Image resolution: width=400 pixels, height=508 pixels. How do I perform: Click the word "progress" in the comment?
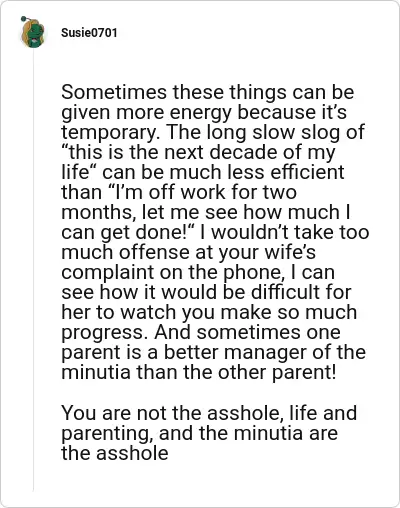pyautogui.click(x=104, y=332)
